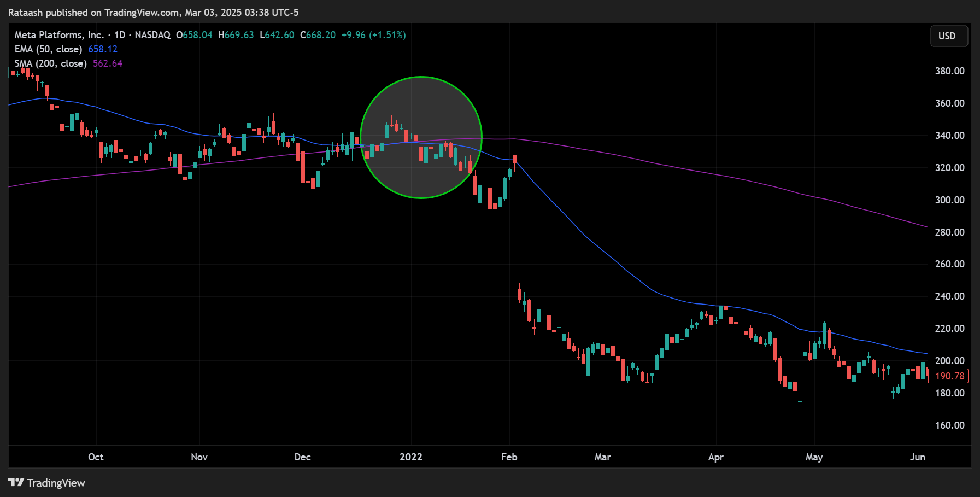
Task: Click the Nov label on time axis
Action: coord(199,457)
